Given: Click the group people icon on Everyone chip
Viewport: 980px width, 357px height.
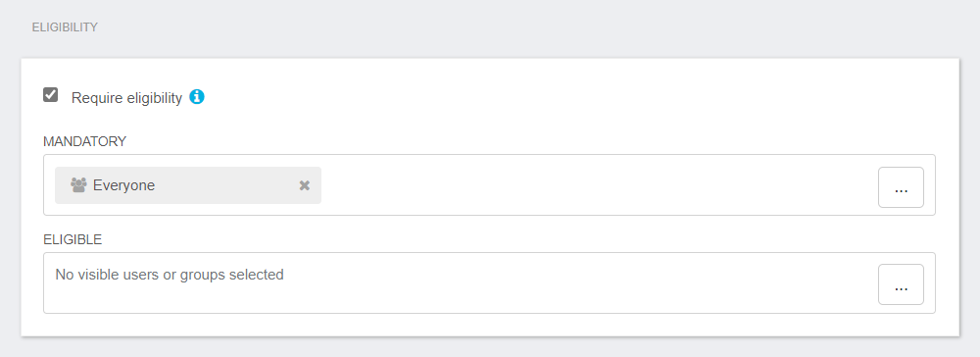Looking at the screenshot, I should (x=78, y=185).
